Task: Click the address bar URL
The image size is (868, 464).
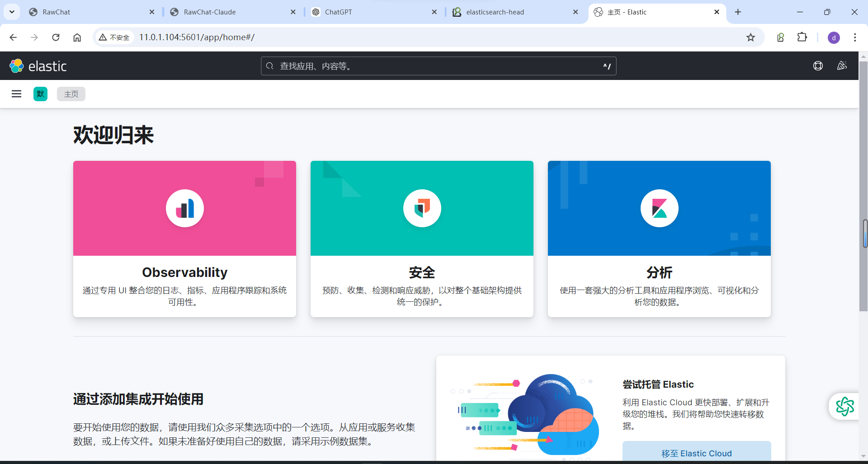Action: pos(197,37)
